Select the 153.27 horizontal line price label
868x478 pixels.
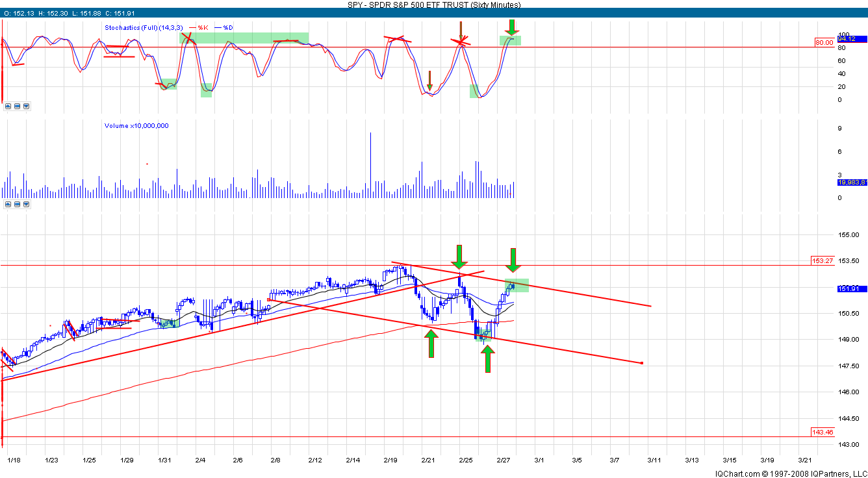tap(822, 260)
